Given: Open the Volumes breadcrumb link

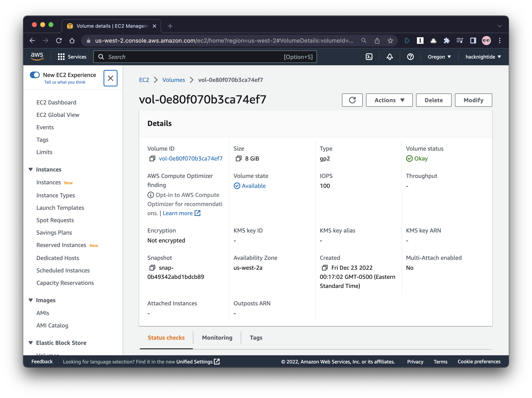Looking at the screenshot, I should (173, 80).
